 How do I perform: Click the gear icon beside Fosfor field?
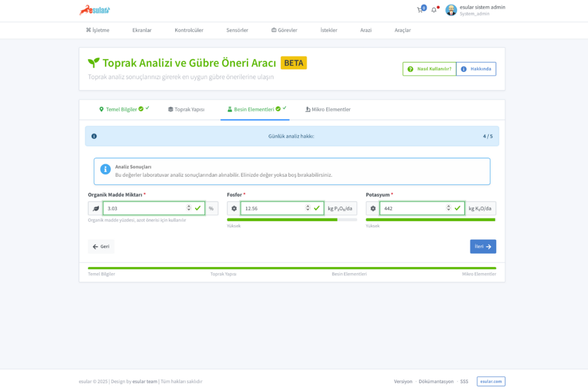point(234,208)
